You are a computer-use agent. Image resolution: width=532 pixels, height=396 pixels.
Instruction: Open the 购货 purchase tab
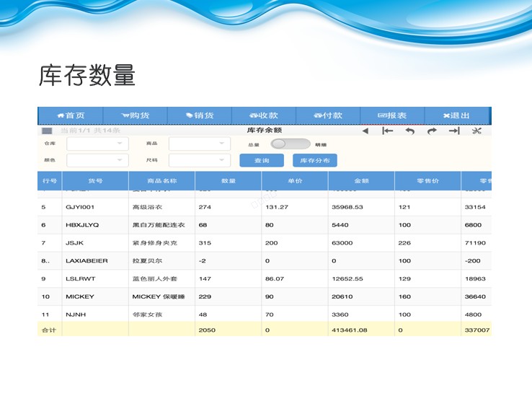click(x=135, y=115)
